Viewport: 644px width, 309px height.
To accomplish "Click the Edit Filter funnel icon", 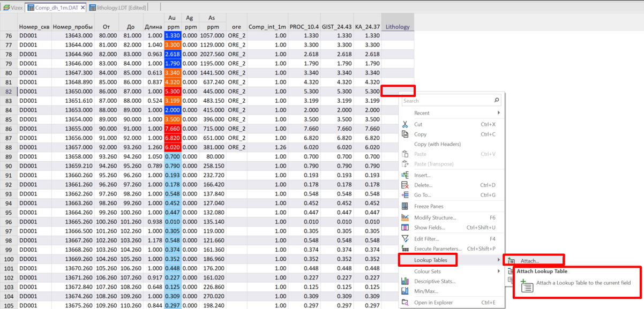I will tap(405, 239).
